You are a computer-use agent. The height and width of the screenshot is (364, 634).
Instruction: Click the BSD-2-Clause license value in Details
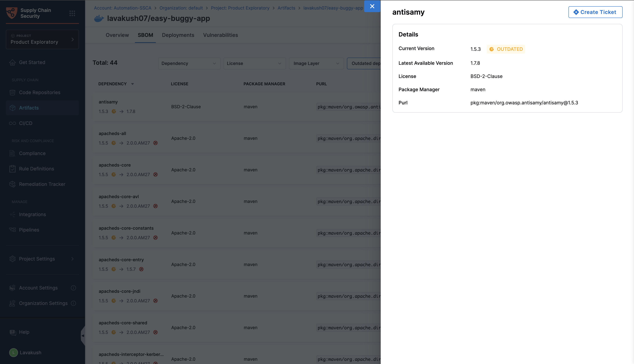[x=486, y=76]
